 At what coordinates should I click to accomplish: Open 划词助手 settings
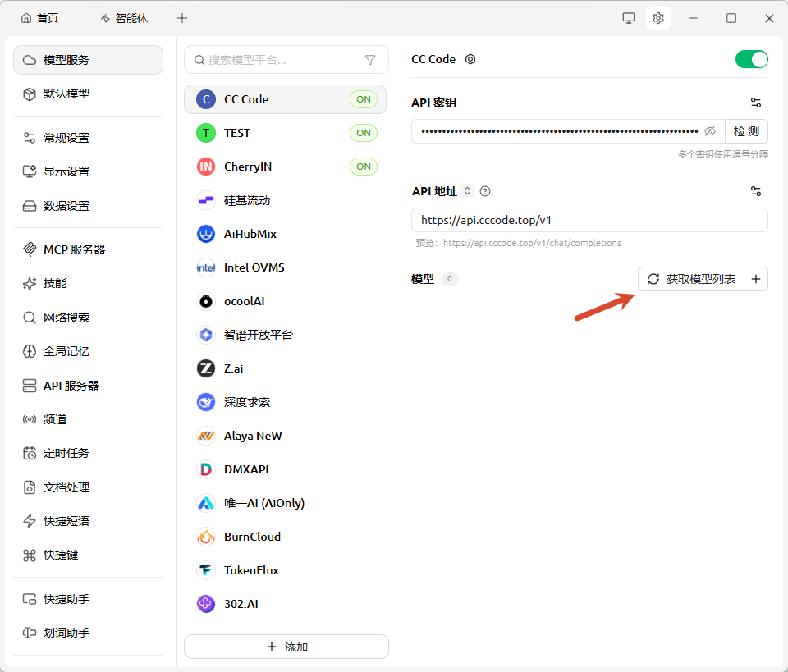coord(88,633)
